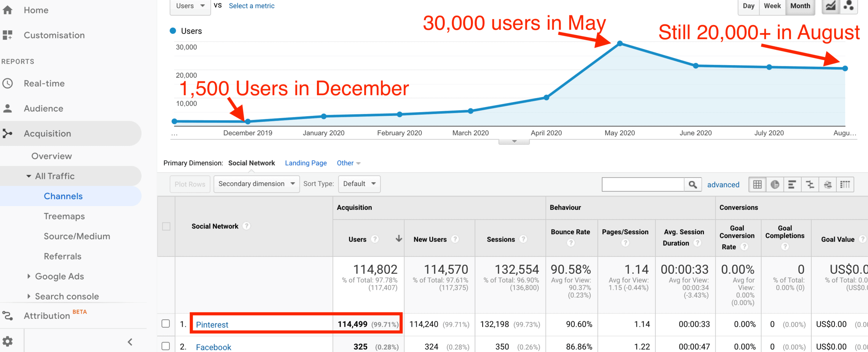Viewport: 868px width, 352px height.
Task: Click the advanced filter link
Action: [x=723, y=185]
